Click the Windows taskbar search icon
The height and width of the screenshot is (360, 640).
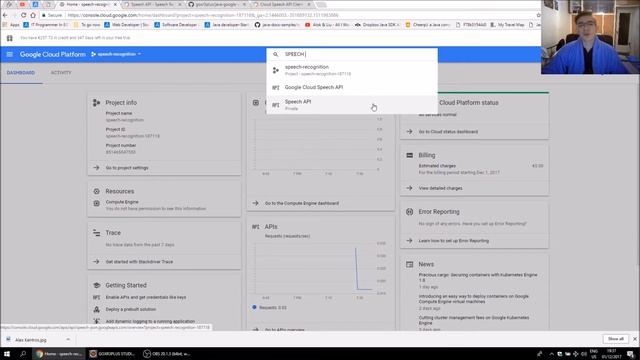point(23,354)
